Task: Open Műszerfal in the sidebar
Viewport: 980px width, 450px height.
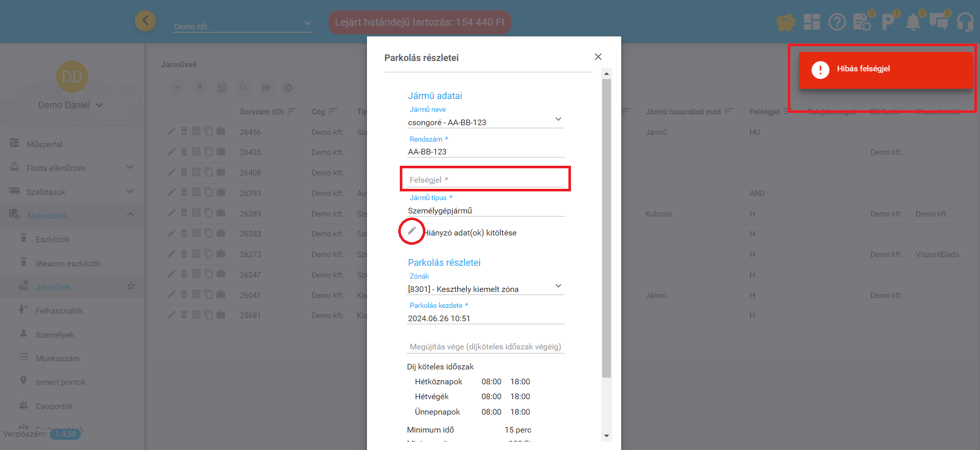Action: (x=45, y=144)
